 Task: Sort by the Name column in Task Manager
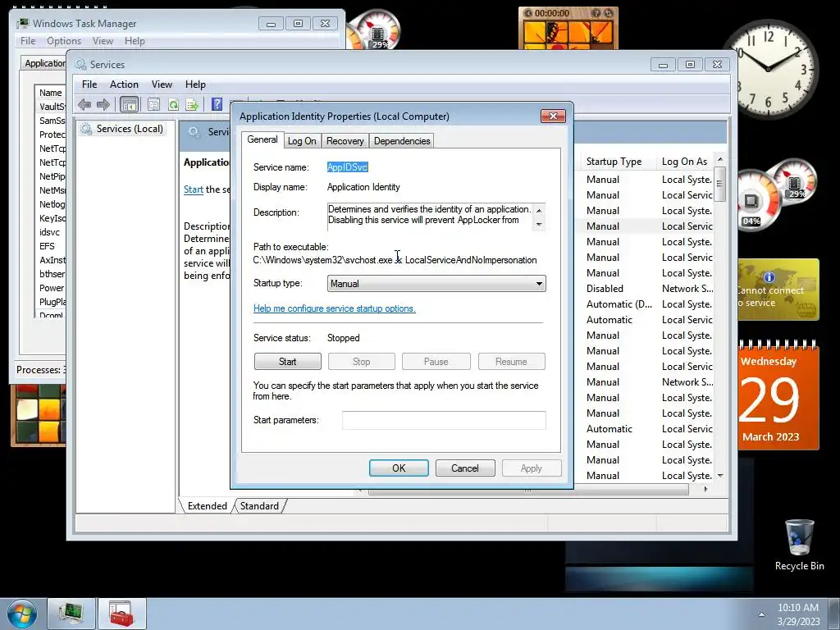point(50,93)
